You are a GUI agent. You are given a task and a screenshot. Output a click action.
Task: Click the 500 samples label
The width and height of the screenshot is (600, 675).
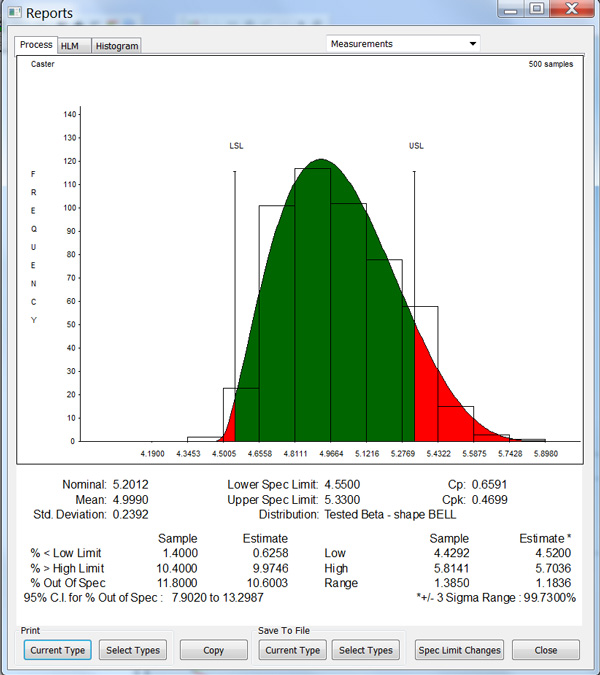click(549, 64)
